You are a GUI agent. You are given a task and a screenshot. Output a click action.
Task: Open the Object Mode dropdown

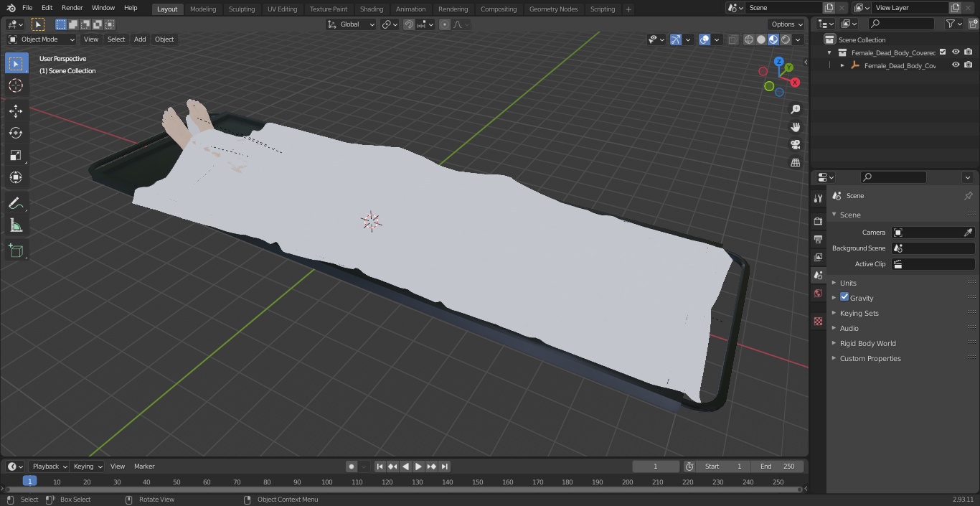coord(42,39)
